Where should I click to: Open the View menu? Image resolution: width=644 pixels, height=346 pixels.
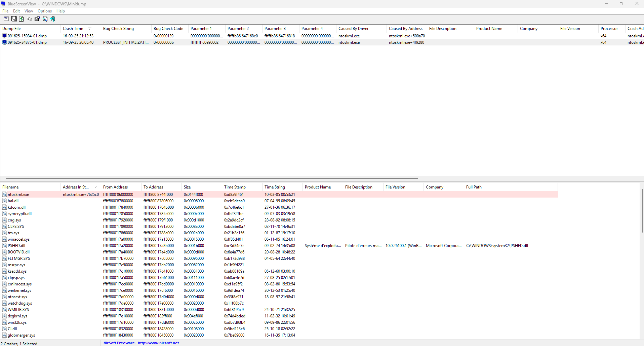coord(29,11)
